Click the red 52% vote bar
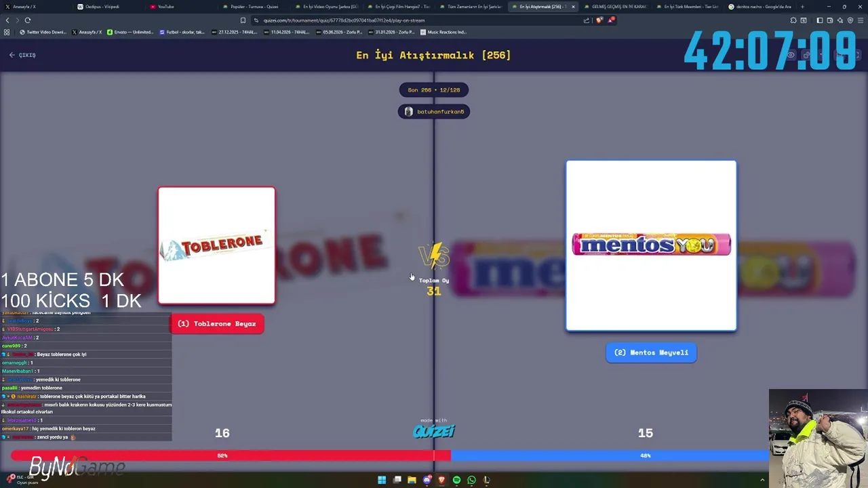 (x=231, y=455)
